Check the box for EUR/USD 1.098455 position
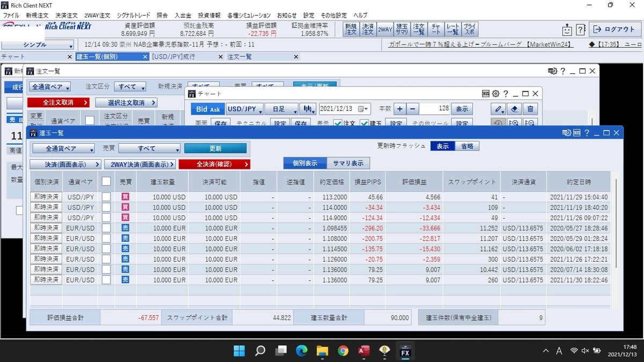This screenshot has width=644, height=362. pyautogui.click(x=106, y=228)
